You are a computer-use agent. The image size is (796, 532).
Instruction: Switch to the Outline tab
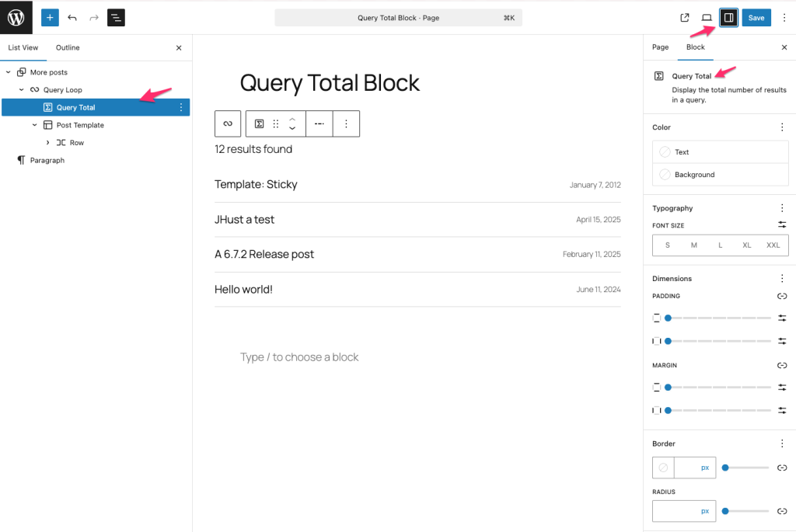pos(67,47)
